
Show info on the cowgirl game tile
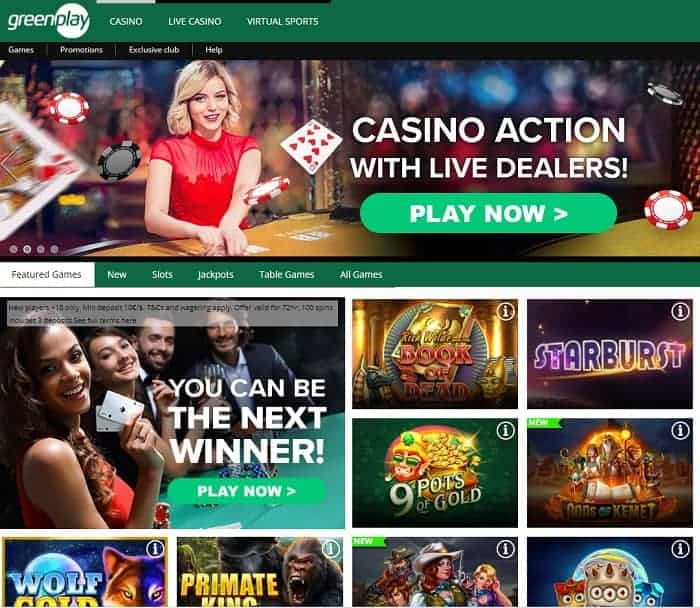[x=505, y=549]
